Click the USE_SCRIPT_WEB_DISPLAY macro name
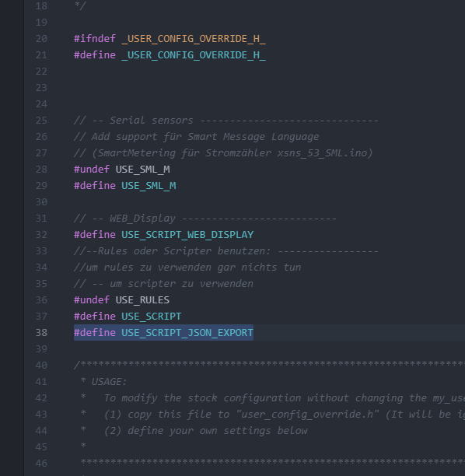The height and width of the screenshot is (476, 465). 187,235
